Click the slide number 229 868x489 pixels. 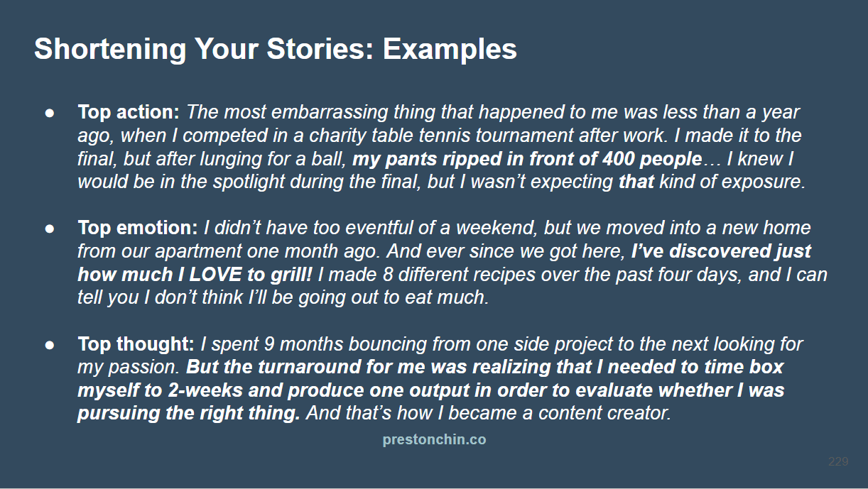point(838,462)
